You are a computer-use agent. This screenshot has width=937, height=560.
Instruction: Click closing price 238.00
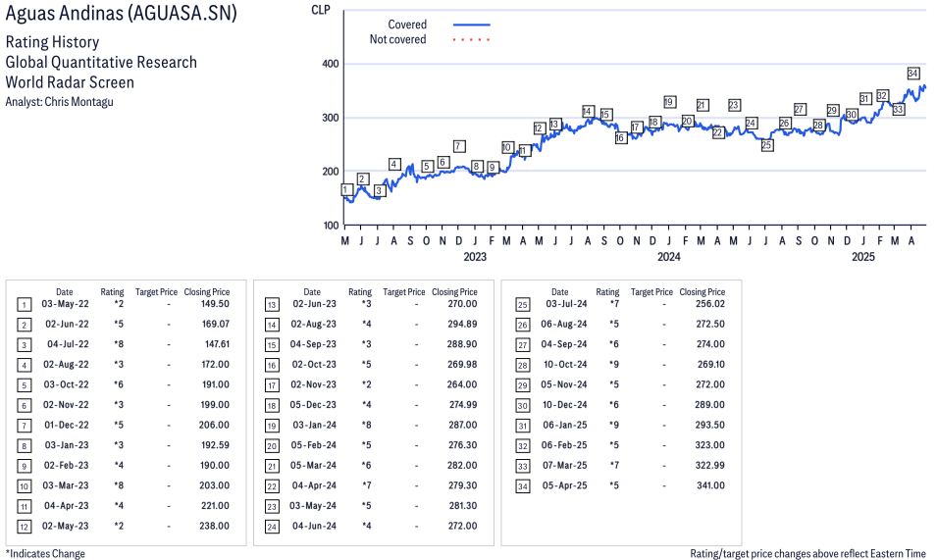(x=215, y=526)
